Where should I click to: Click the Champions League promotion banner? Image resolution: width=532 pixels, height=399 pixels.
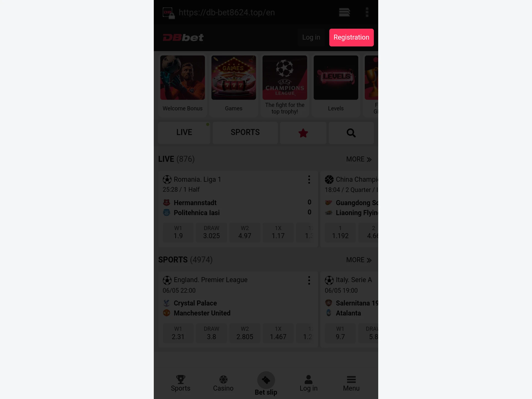285,78
